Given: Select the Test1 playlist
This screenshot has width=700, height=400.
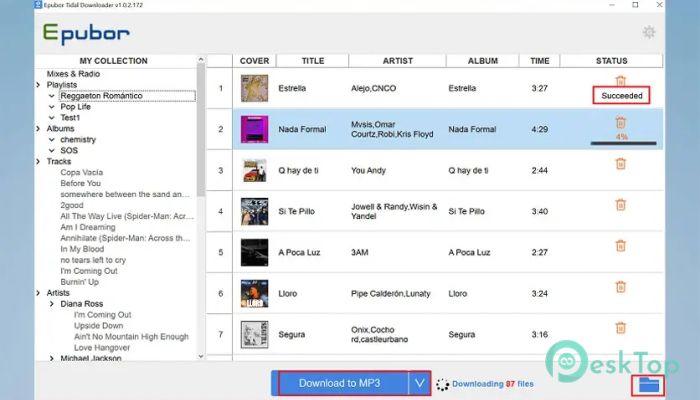Looking at the screenshot, I should click(70, 117).
